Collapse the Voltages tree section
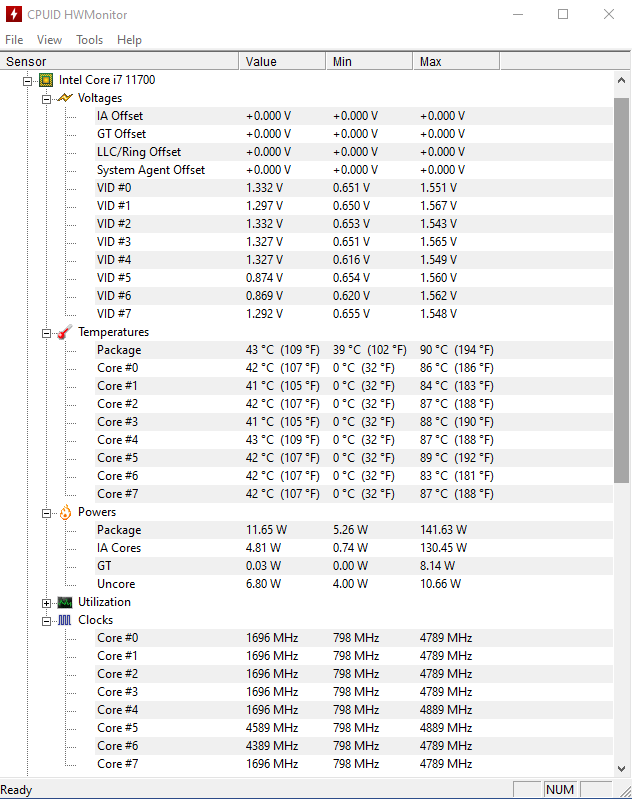Screen dimensions: 632x799 46,98
